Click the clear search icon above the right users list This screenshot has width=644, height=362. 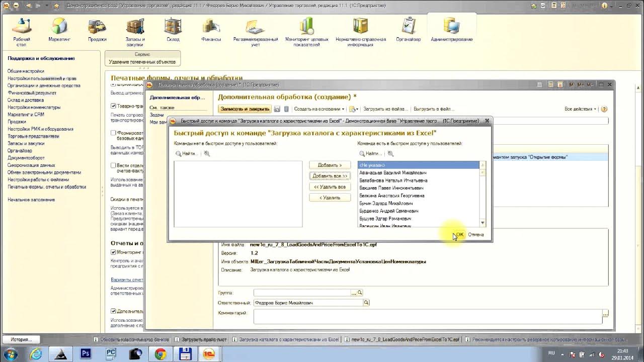[x=390, y=154]
